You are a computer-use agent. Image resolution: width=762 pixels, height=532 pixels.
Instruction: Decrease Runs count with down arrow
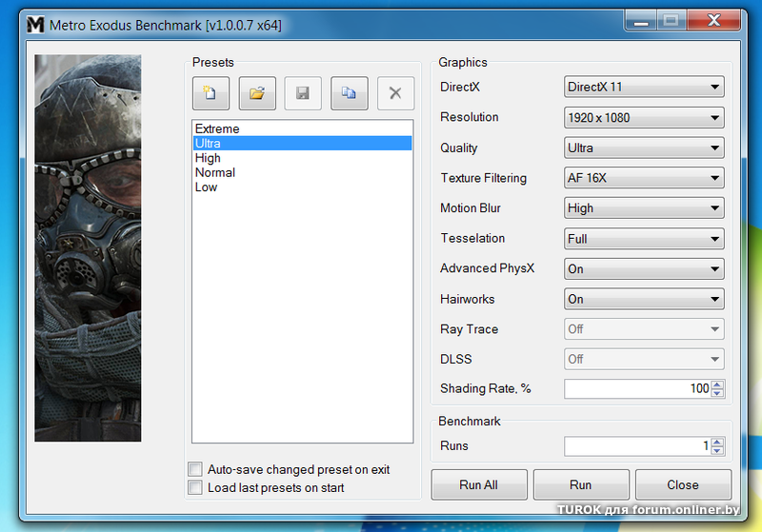coord(717,450)
